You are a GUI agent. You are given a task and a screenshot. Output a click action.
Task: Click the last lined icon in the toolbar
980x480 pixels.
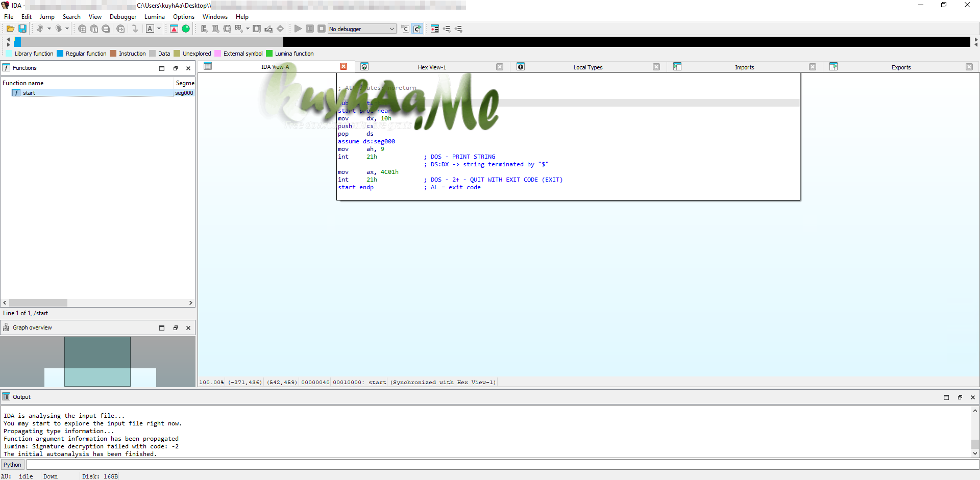(x=458, y=29)
